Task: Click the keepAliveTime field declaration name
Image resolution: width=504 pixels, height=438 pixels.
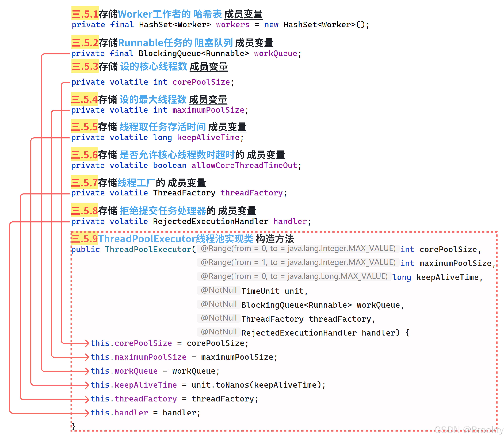Action: coord(208,137)
